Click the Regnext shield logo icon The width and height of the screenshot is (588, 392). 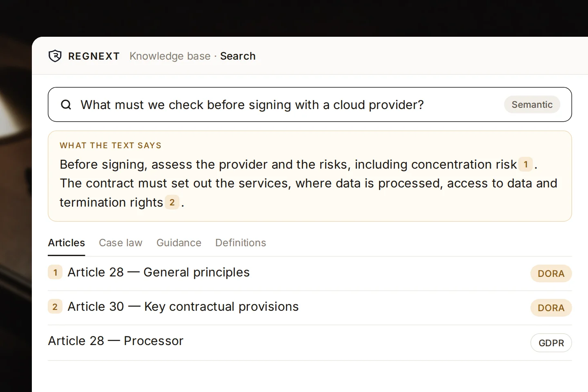(55, 56)
